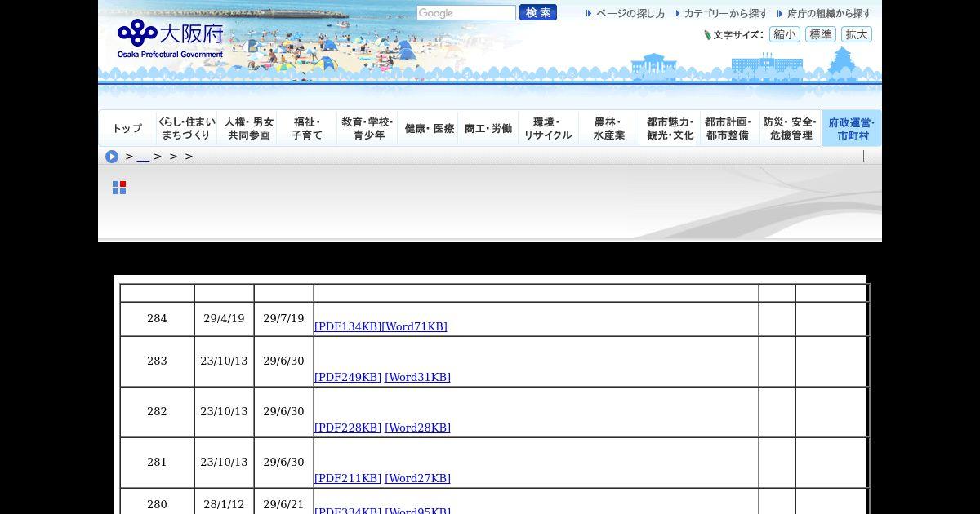Click date 29/6/21 in row 280
The width and height of the screenshot is (980, 514).
coord(283,505)
